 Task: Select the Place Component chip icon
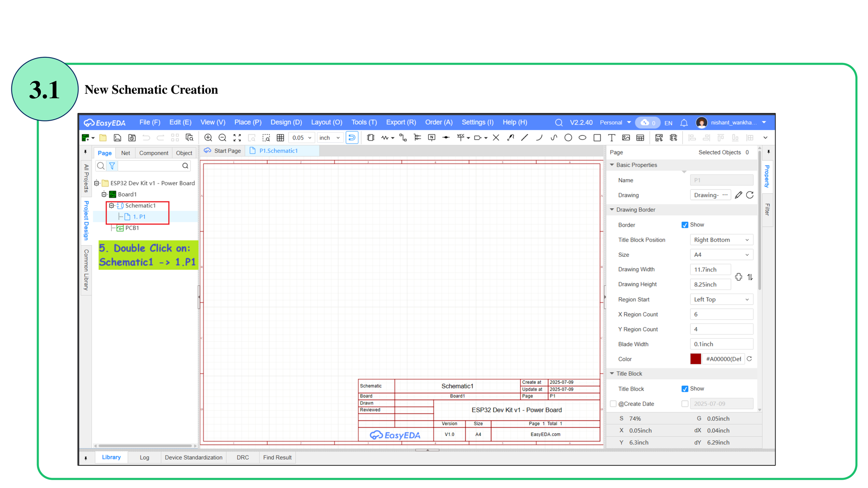click(x=371, y=138)
